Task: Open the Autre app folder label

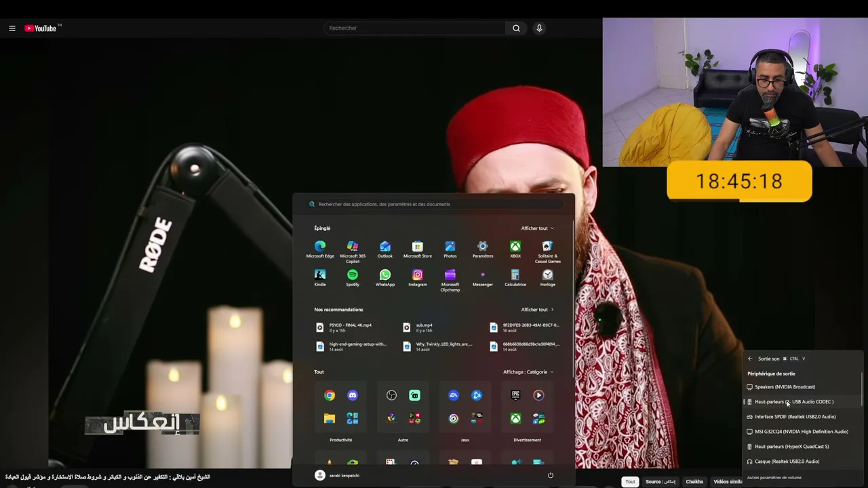Action: point(403,440)
